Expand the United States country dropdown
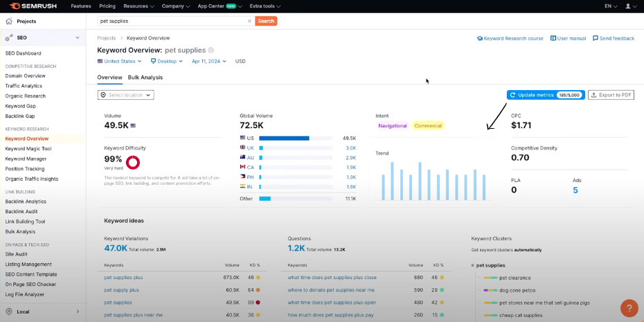The image size is (644, 322). pyautogui.click(x=120, y=61)
